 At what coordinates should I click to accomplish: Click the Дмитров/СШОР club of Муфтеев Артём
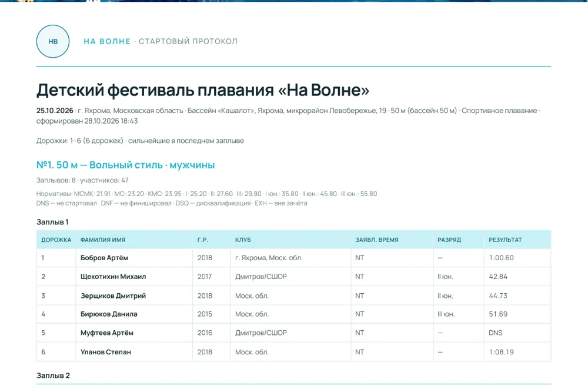pyautogui.click(x=261, y=333)
